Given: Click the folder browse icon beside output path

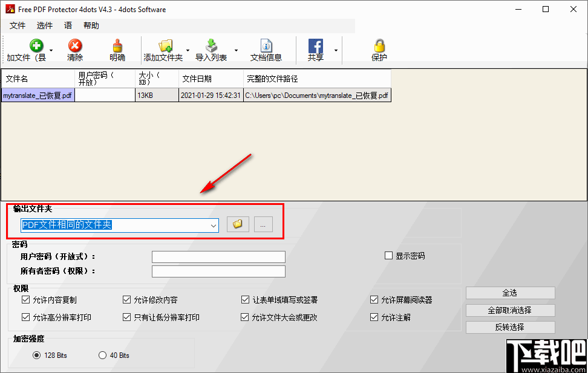Looking at the screenshot, I should 237,224.
